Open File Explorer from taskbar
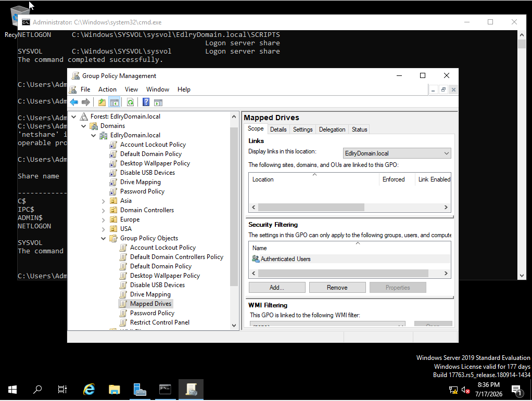532x401 pixels. click(115, 390)
